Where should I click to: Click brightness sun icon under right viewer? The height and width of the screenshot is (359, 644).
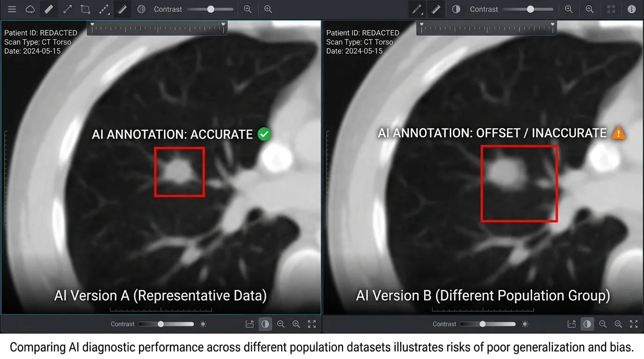coord(525,324)
